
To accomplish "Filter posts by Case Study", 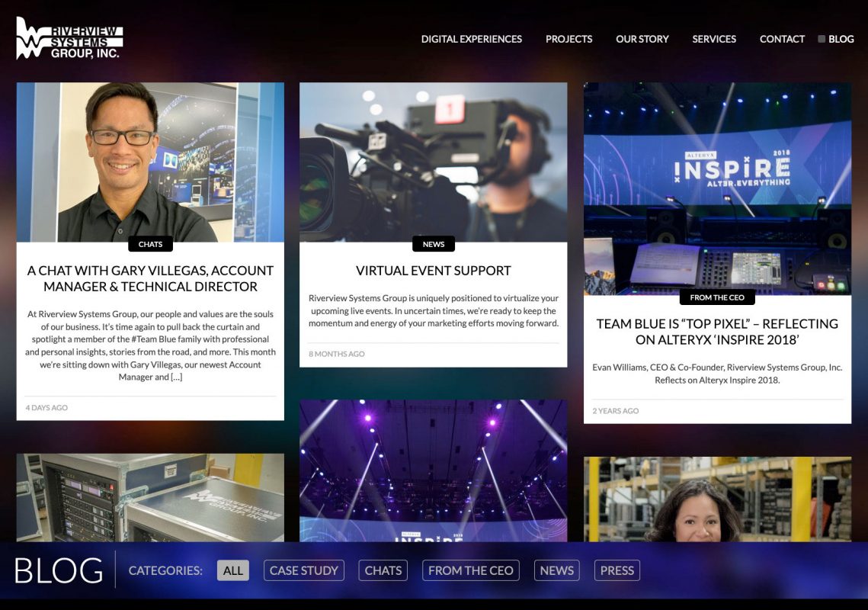I will coord(304,570).
